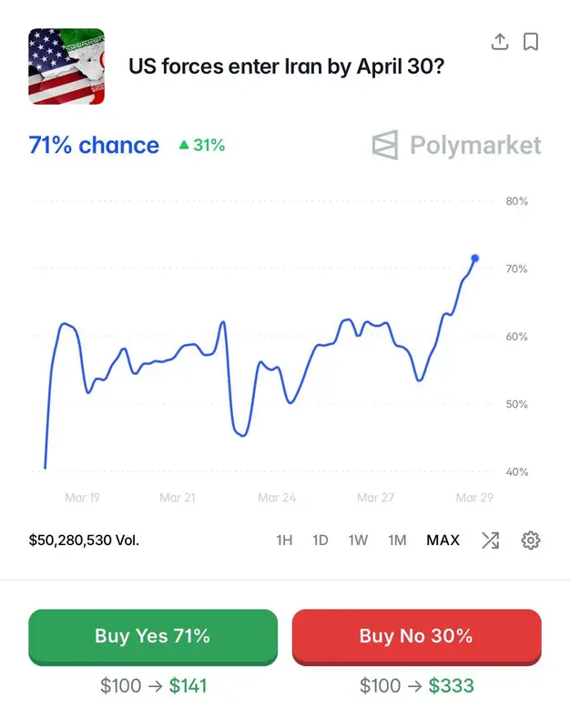
Task: Select the MAX time range
Action: 443,541
